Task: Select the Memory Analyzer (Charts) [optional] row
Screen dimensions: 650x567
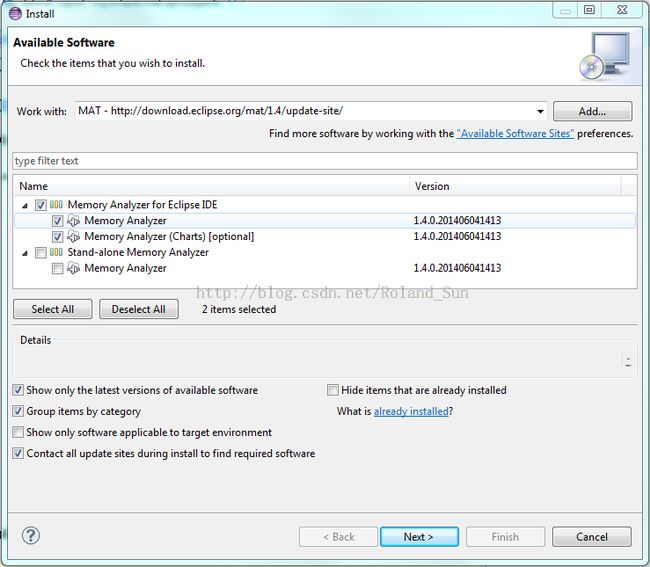Action: (325, 236)
